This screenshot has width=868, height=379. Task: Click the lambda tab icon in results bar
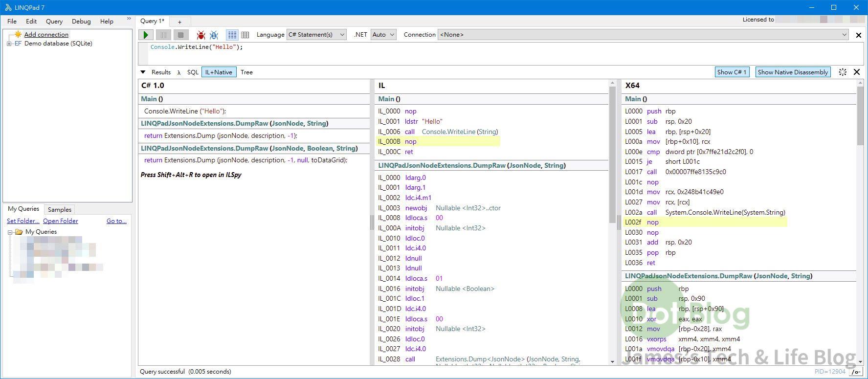coord(179,72)
